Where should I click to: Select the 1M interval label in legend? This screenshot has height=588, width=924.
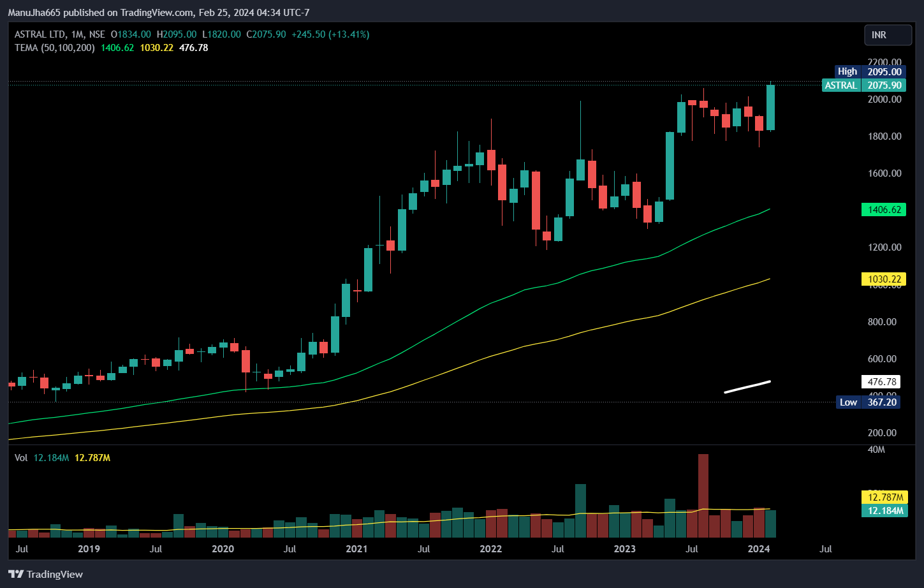(77, 34)
